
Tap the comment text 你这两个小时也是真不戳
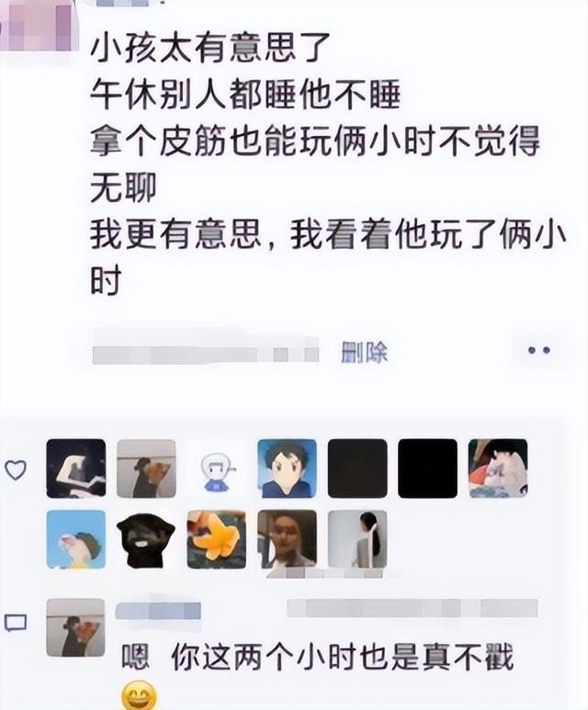tap(342, 657)
